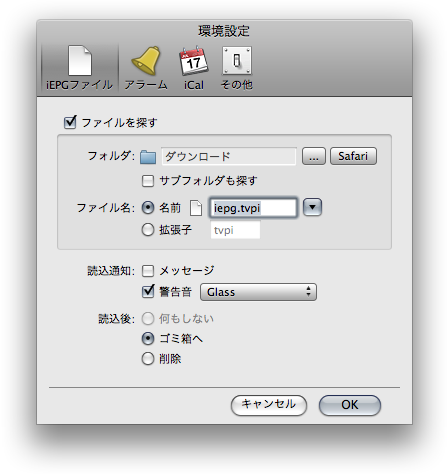Enable サブフォルダも探す checkbox
Screen dimensions: 447x474
point(148,181)
